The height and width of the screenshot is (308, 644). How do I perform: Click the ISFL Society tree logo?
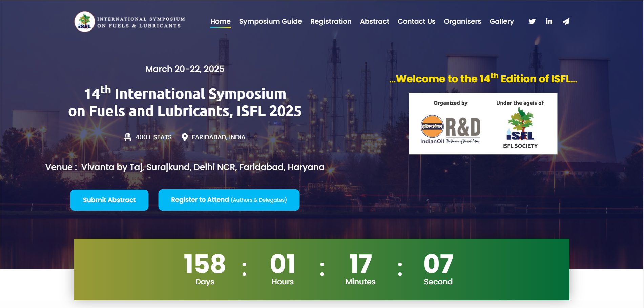coord(520,125)
